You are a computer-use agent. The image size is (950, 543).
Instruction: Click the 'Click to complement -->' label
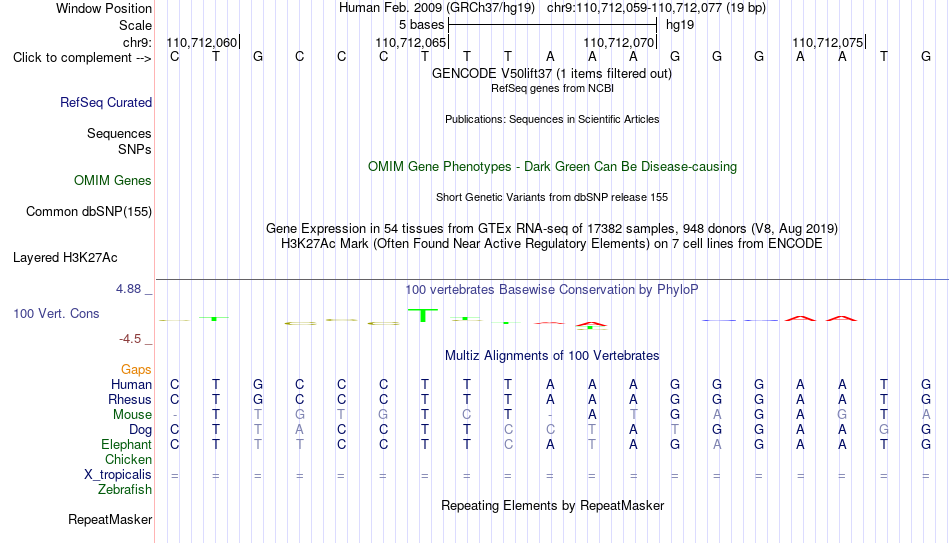tap(82, 58)
